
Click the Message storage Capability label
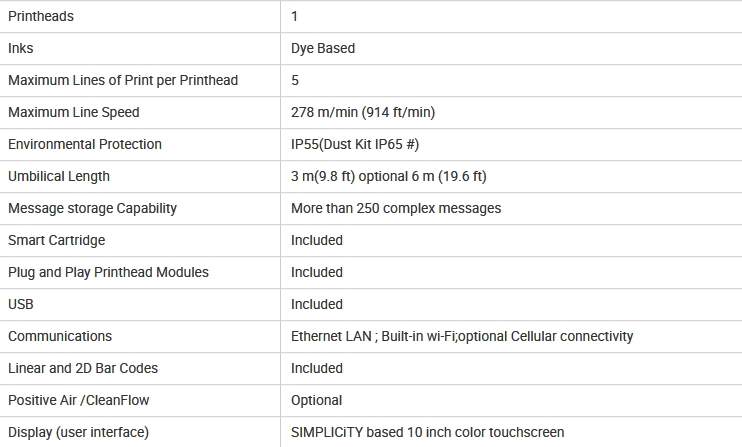tap(92, 208)
